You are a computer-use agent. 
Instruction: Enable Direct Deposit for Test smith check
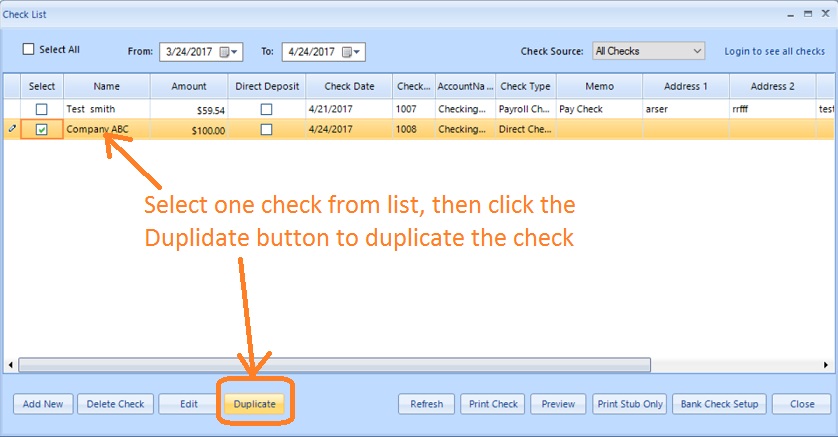click(x=266, y=109)
